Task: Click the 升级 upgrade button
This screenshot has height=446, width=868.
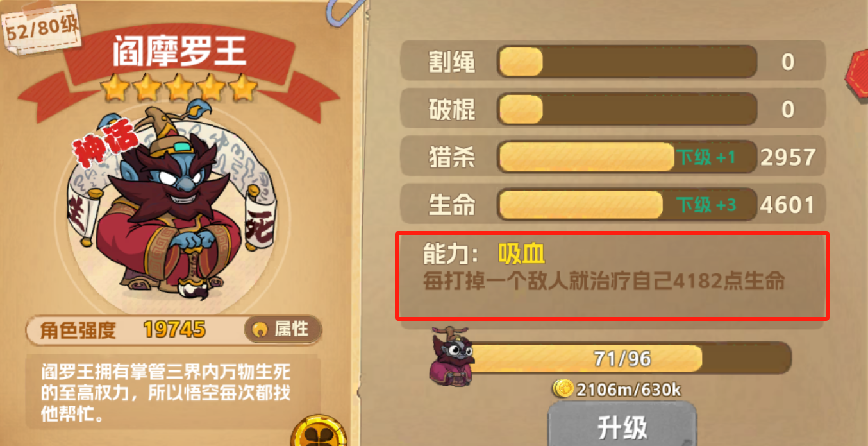Action: click(622, 425)
